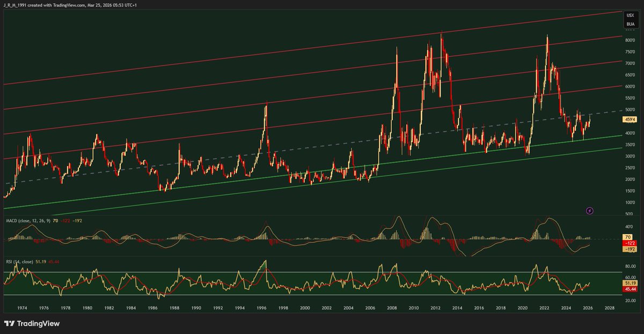
Task: Click the 100'0 price axis label
Action: 629,203
